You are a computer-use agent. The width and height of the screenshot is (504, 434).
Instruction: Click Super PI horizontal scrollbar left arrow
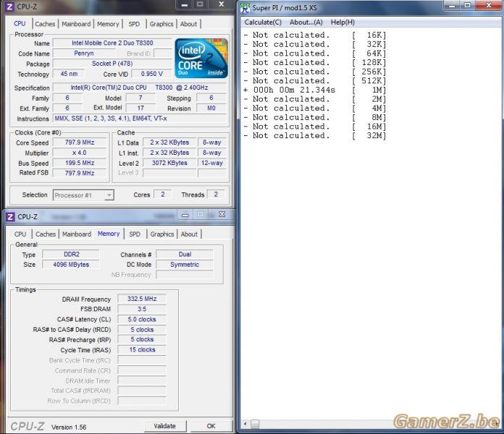click(x=245, y=424)
